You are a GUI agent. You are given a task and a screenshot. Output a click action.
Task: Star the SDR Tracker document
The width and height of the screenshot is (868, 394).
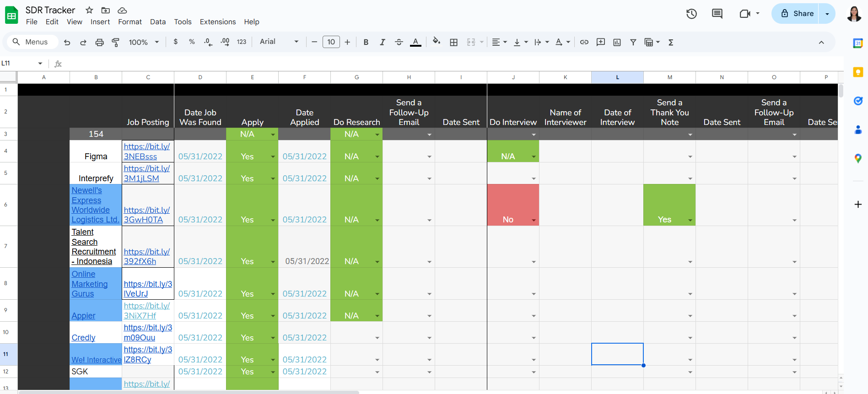[90, 10]
